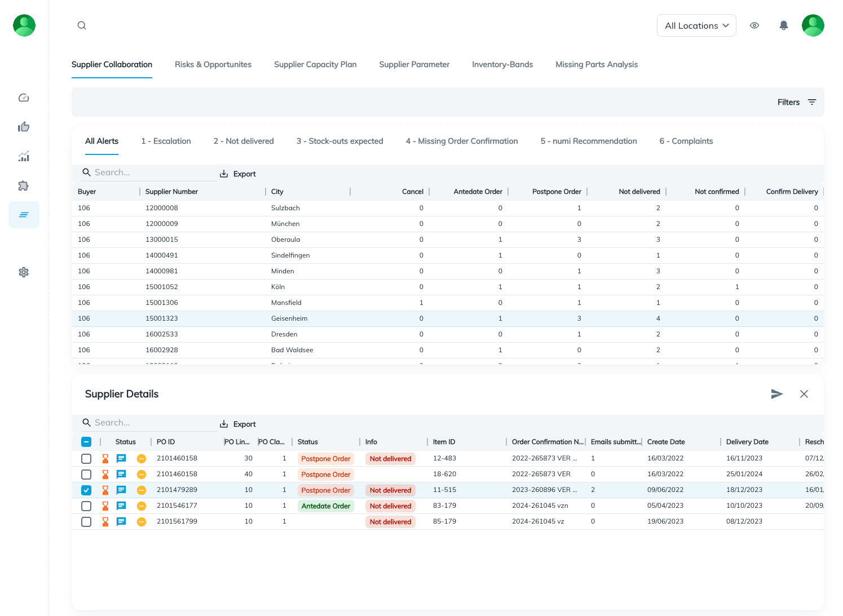Open the dashboard gauge icon in sidebar
Image resolution: width=843 pixels, height=616 pixels.
click(24, 98)
